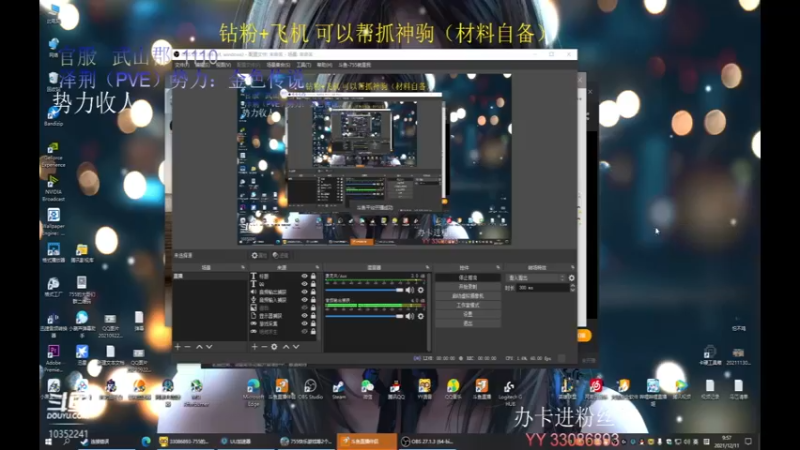Set second mixer channel volume slider
800x450 pixels.
365,316
